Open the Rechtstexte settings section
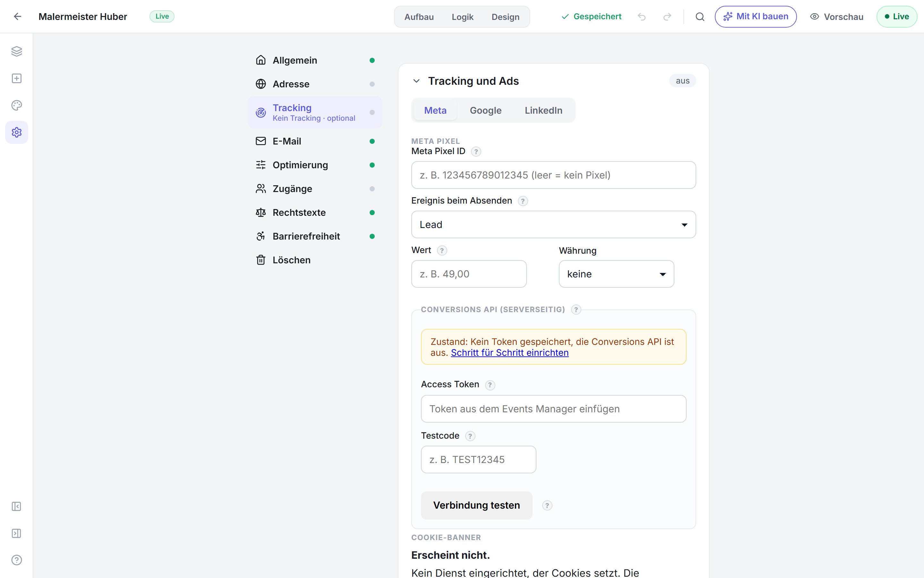924x578 pixels. tap(315, 213)
